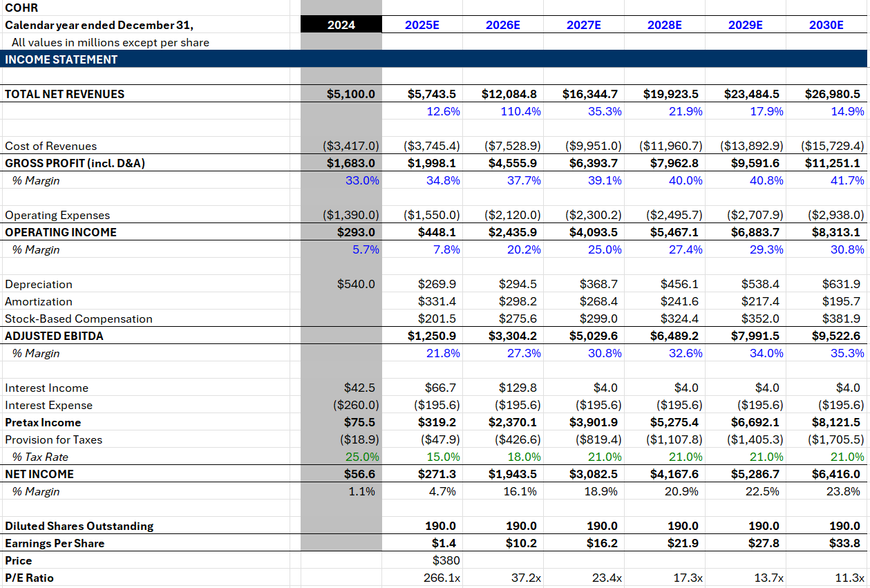Select the Interest Income label

[x=46, y=388]
